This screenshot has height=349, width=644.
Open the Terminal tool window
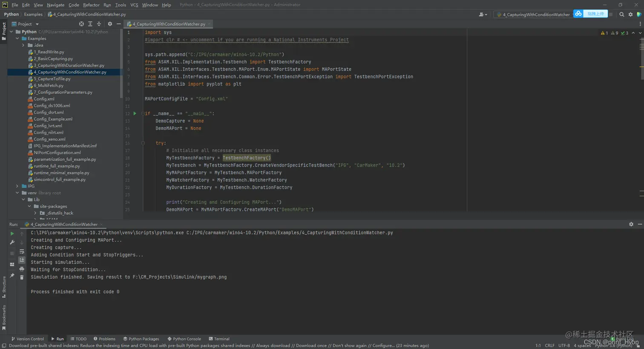219,339
